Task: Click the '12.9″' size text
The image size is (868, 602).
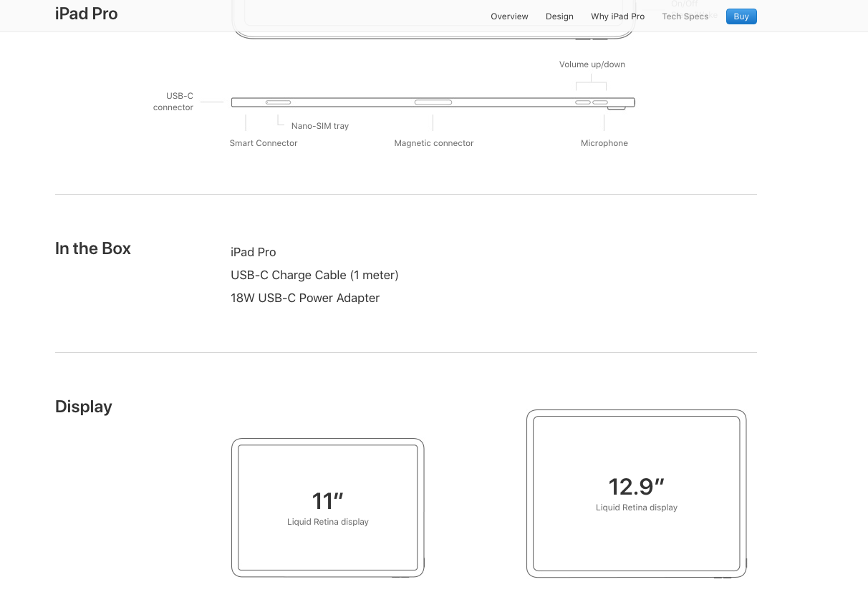Action: [637, 486]
